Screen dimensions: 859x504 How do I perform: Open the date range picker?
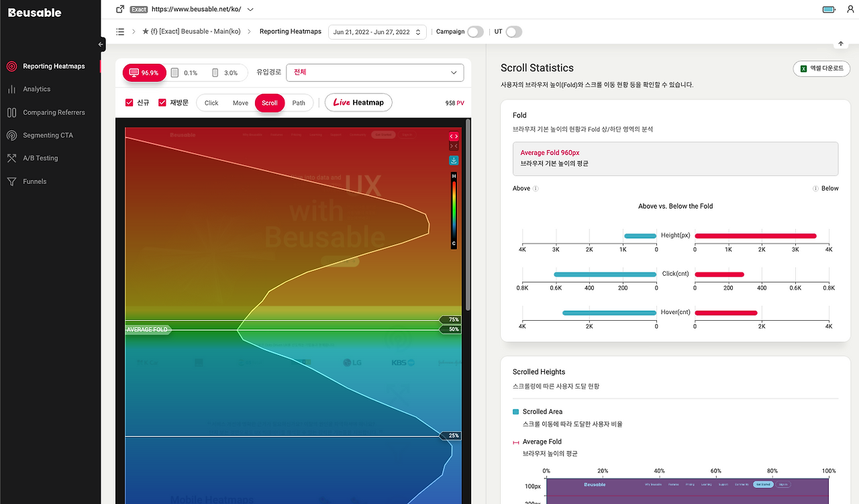click(x=377, y=32)
